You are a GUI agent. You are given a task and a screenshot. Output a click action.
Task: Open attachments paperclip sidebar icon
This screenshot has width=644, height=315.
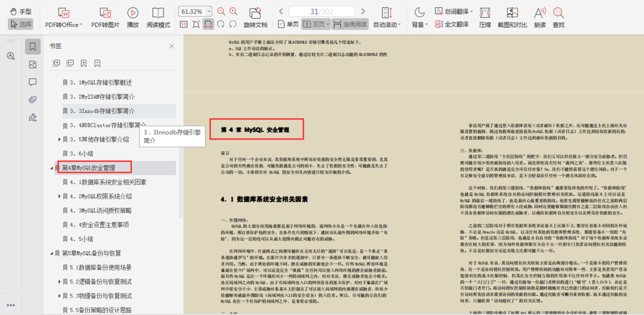(33, 99)
